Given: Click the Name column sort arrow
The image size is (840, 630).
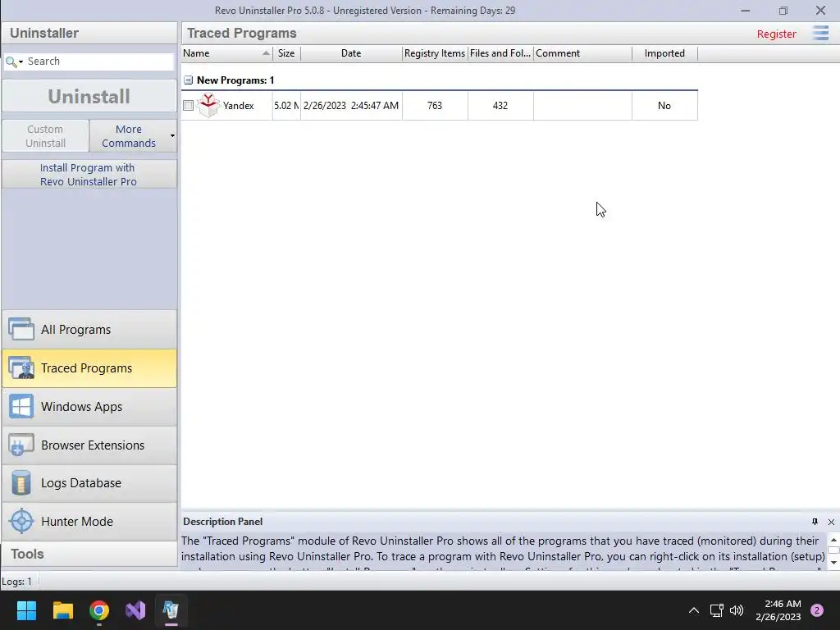Looking at the screenshot, I should tap(266, 53).
